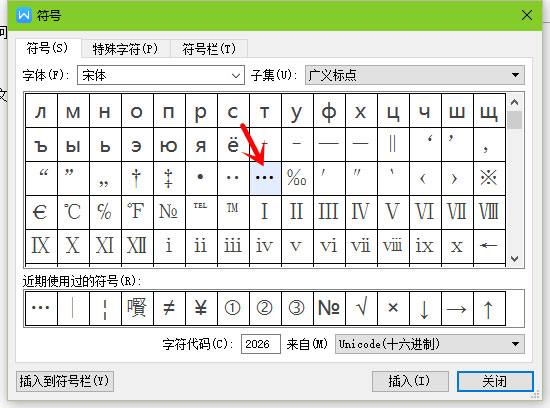550x408 pixels.
Task: Select the small Roman numeral ⅷ symbol
Action: click(x=393, y=246)
